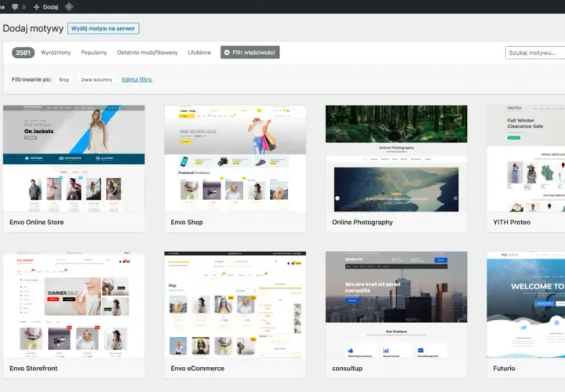The height and width of the screenshot is (392, 565).
Task: Open the diamond-shaped plugin icon in admin bar
Action: point(69,6)
